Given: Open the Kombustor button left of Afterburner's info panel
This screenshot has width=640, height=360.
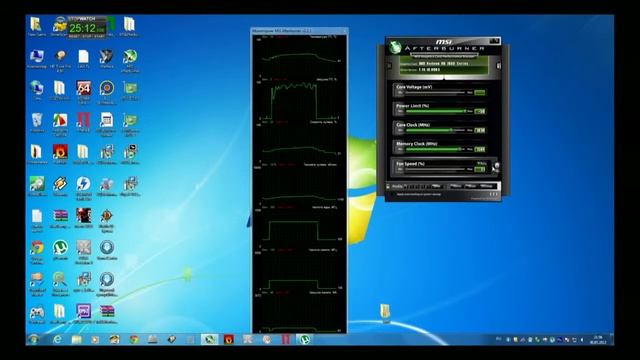Looking at the screenshot, I should click(x=389, y=66).
